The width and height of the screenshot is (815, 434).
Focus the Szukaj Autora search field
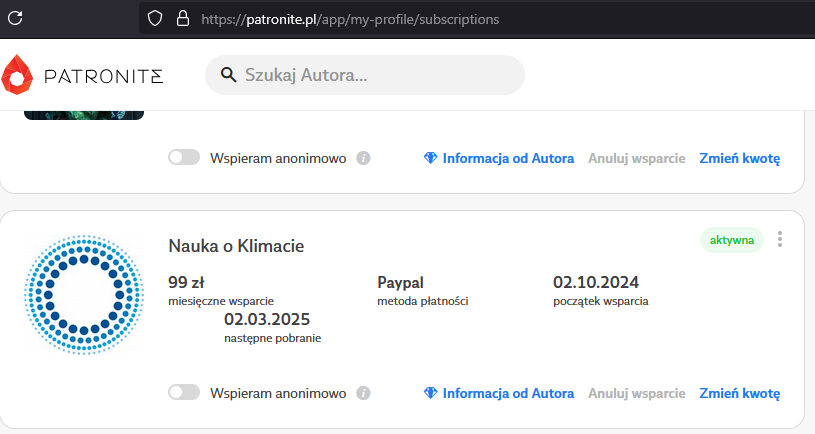coord(380,75)
